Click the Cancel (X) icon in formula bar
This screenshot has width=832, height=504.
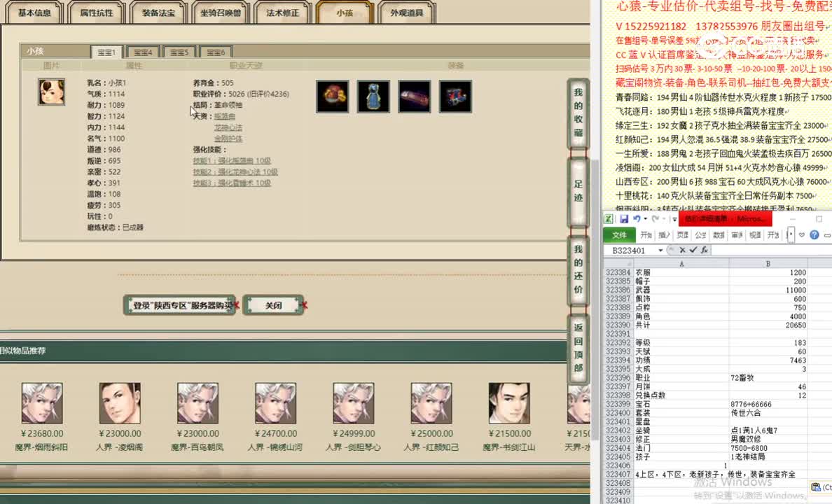pos(682,250)
